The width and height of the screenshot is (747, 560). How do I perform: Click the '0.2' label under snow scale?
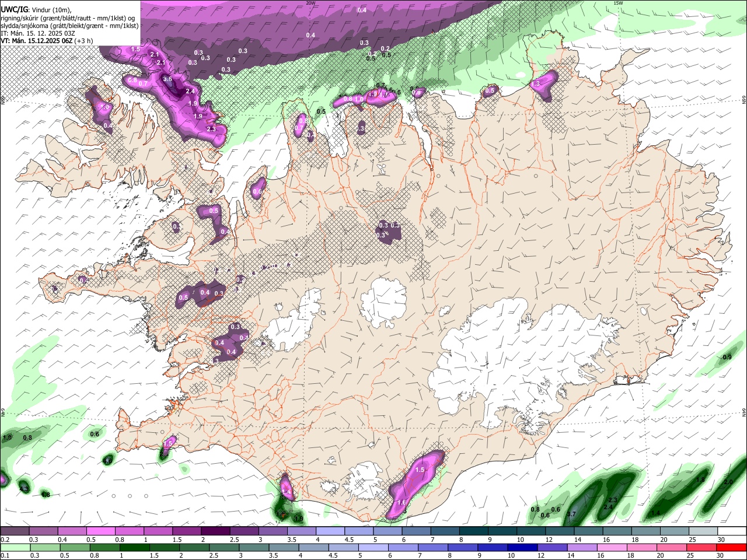point(6,539)
